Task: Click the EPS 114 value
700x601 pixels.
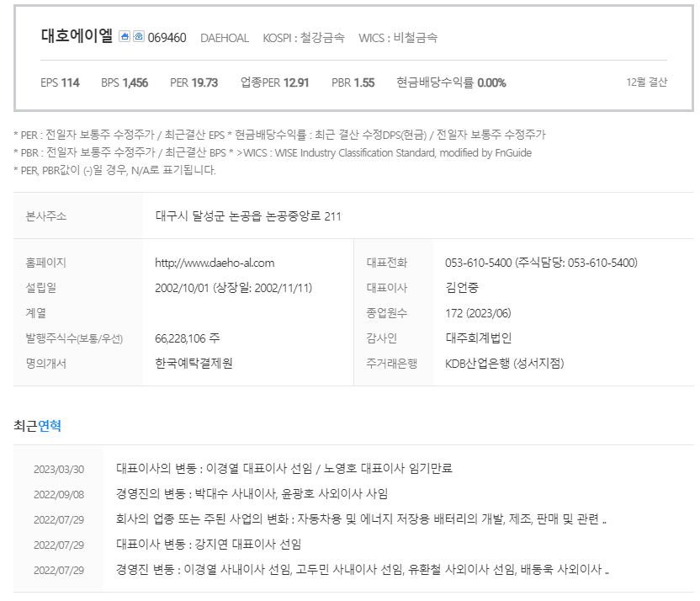Action: coord(60,82)
